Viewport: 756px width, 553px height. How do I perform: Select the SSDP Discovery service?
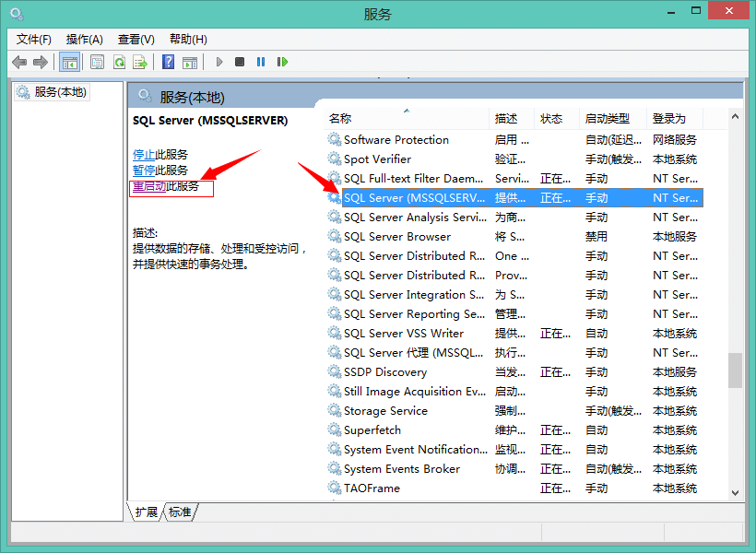(515, 371)
